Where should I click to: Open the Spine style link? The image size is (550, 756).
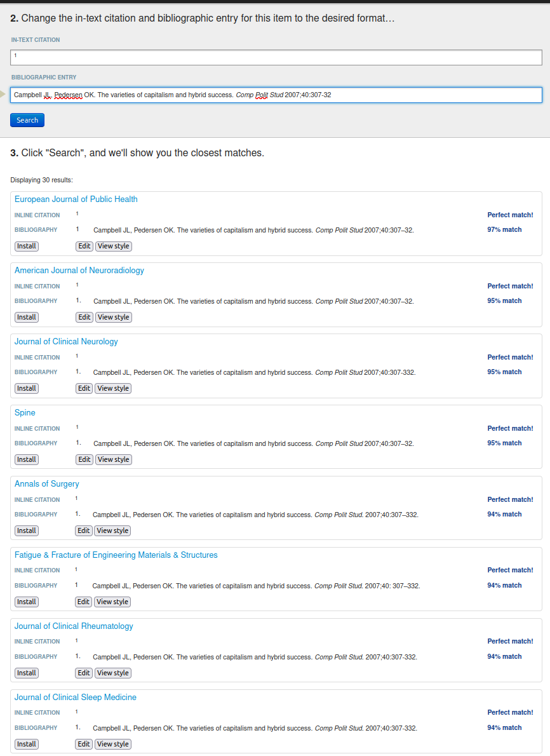coord(25,413)
